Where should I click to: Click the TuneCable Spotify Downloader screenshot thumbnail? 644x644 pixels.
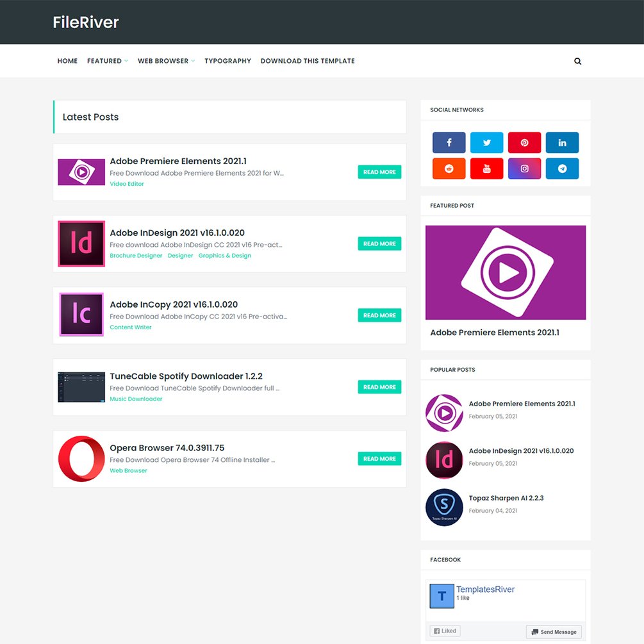point(81,387)
